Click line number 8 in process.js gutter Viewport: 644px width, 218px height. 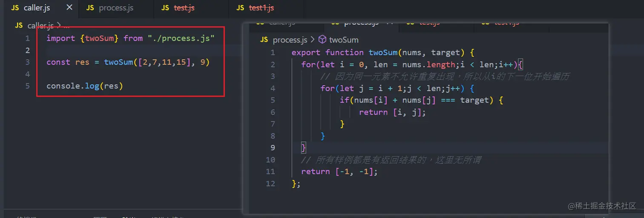[273, 136]
